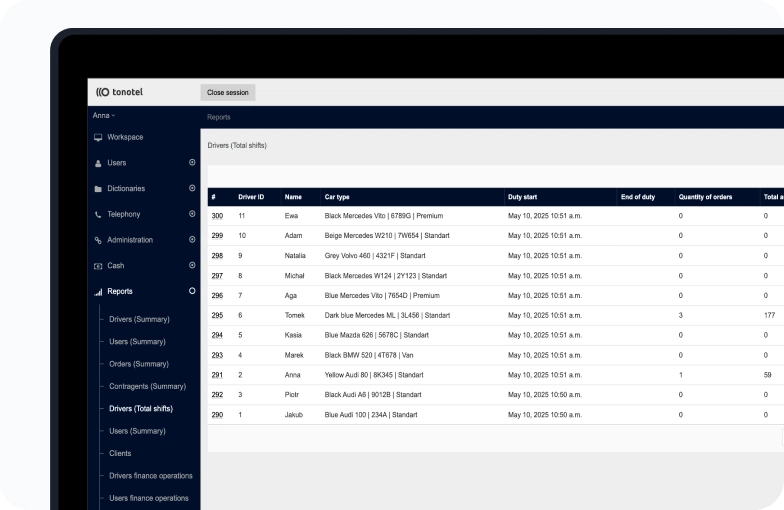784x510 pixels.
Task: Click the Dictionaries folder icon
Action: click(x=98, y=189)
